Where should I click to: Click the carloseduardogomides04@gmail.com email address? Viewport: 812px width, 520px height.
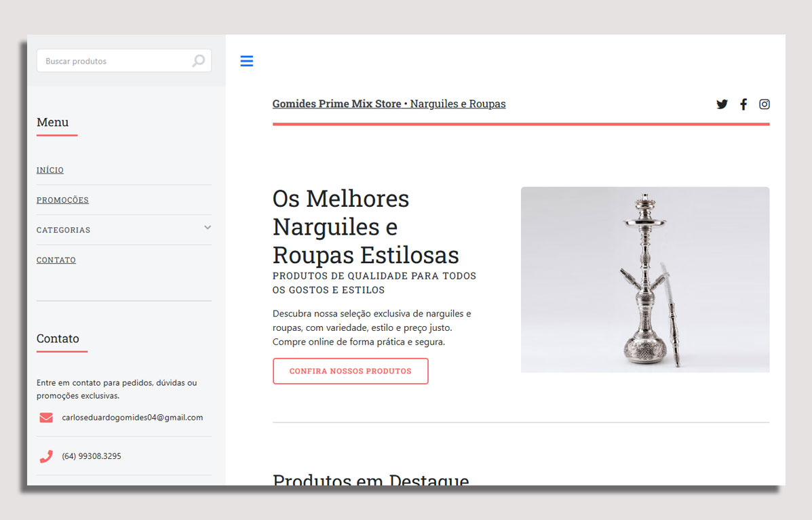[132, 418]
